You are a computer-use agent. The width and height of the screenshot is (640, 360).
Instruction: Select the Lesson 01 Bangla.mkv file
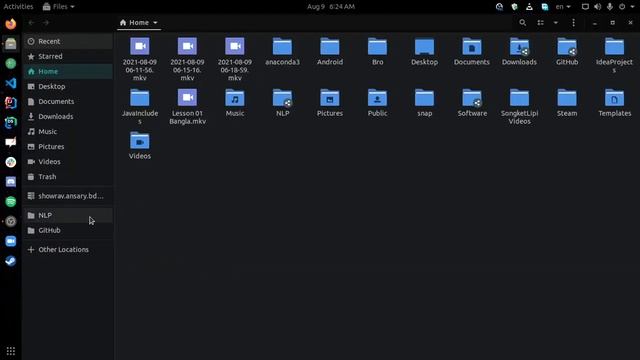tap(187, 107)
